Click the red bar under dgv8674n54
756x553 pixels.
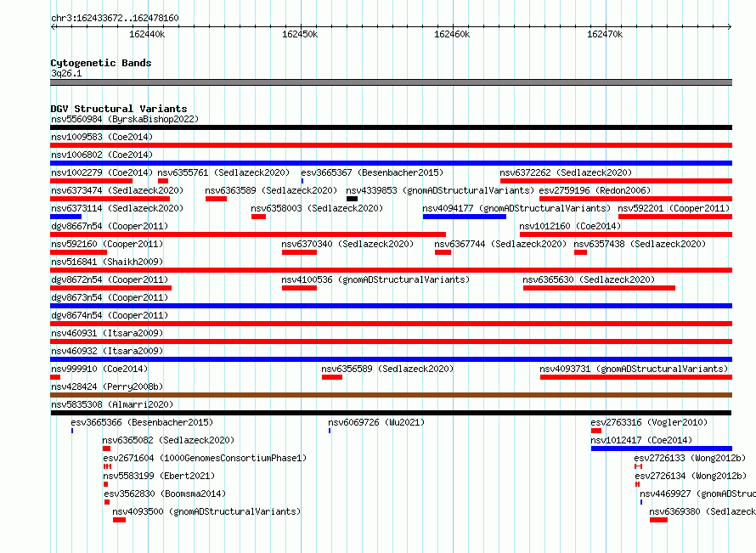click(391, 324)
